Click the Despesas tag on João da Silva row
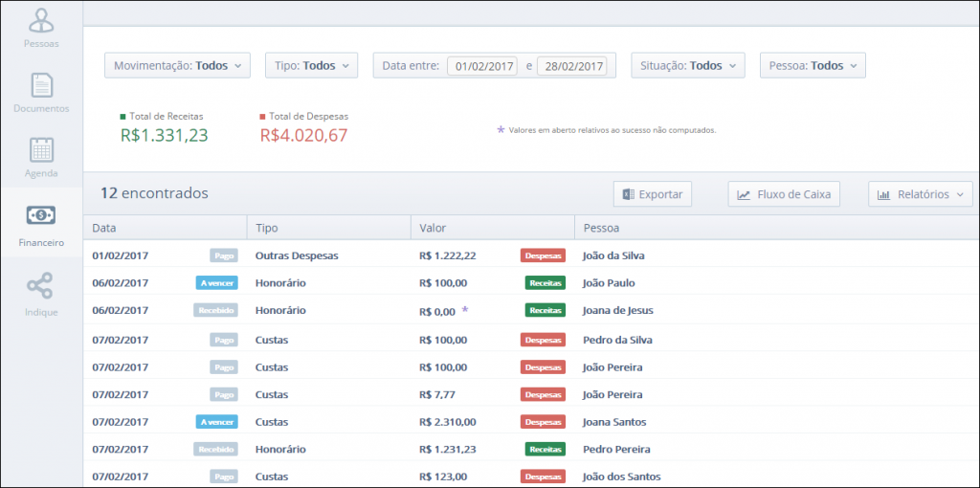Image resolution: width=980 pixels, height=488 pixels. click(543, 255)
